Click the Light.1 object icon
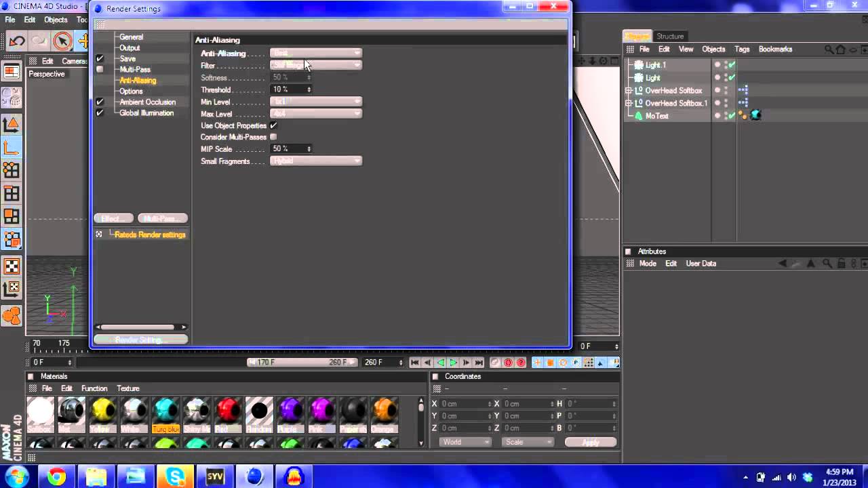The width and height of the screenshot is (868, 488). click(638, 65)
